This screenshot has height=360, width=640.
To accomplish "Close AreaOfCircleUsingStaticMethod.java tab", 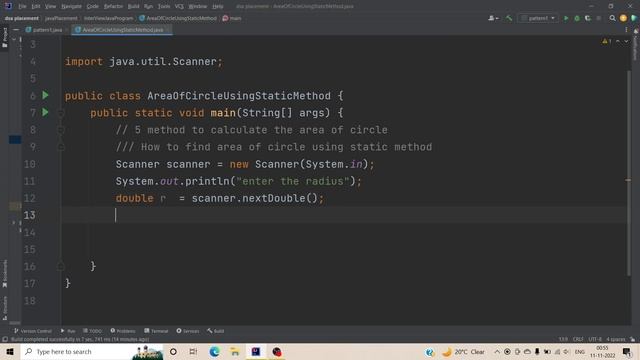I will pyautogui.click(x=168, y=30).
